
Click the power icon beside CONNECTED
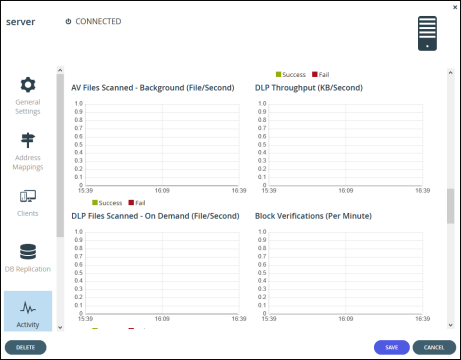click(x=68, y=21)
